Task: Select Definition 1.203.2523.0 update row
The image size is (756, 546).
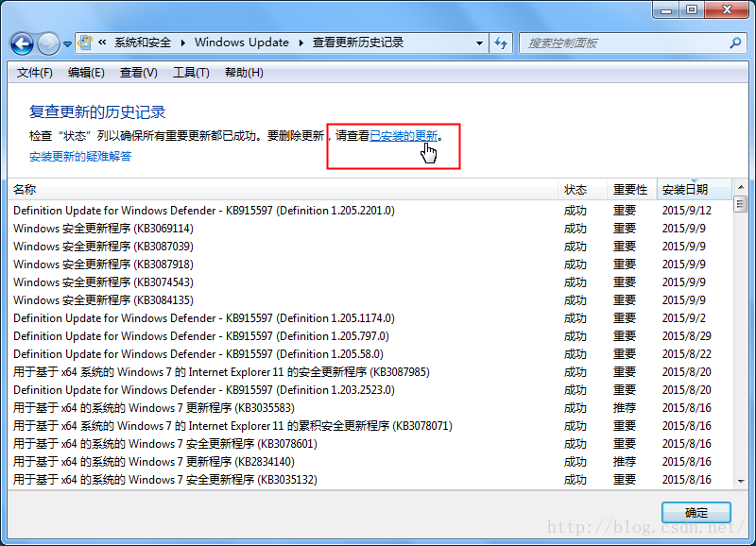Action: (370, 390)
